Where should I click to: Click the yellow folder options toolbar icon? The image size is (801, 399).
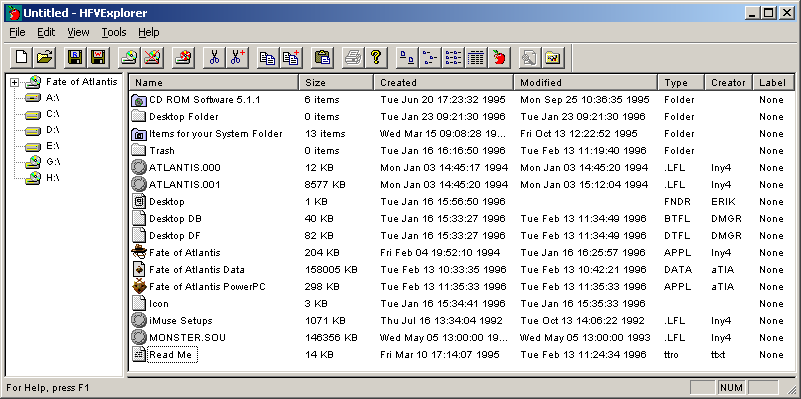553,57
